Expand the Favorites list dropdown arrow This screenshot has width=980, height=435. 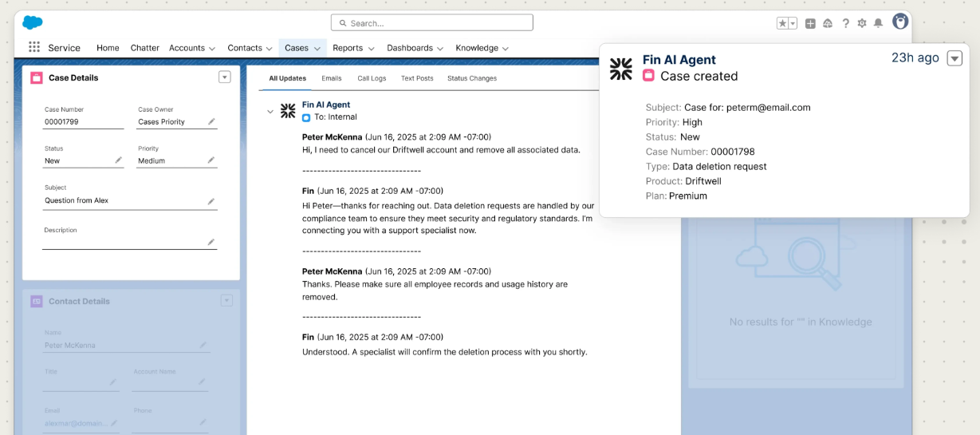coord(793,23)
